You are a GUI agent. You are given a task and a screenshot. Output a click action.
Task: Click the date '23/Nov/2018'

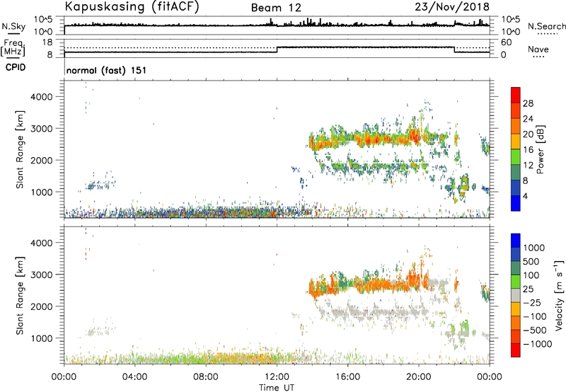[452, 6]
